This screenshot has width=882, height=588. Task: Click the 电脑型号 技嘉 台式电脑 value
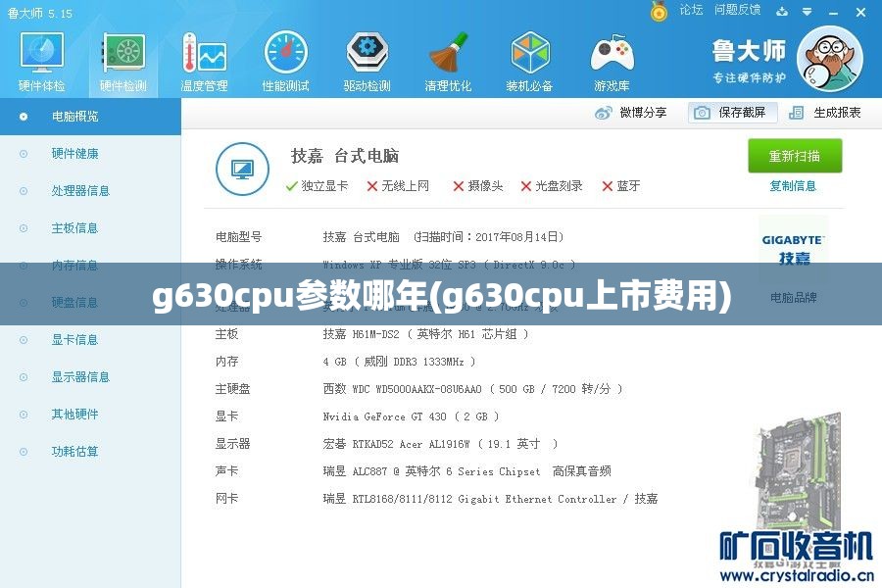pos(443,237)
